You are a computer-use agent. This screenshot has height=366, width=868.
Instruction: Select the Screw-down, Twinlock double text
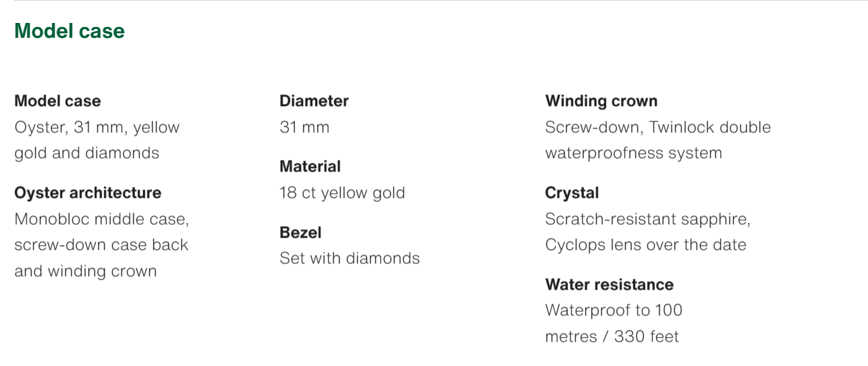(x=657, y=128)
